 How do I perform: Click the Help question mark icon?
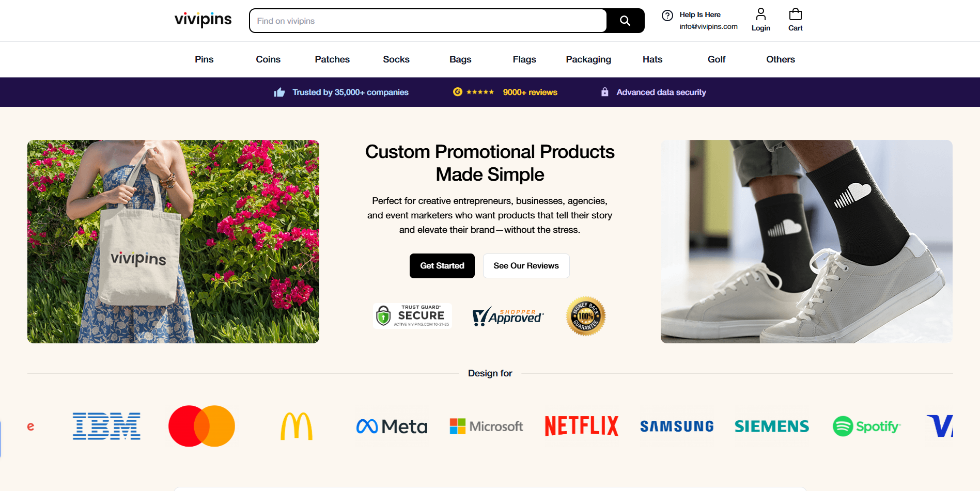(x=667, y=15)
